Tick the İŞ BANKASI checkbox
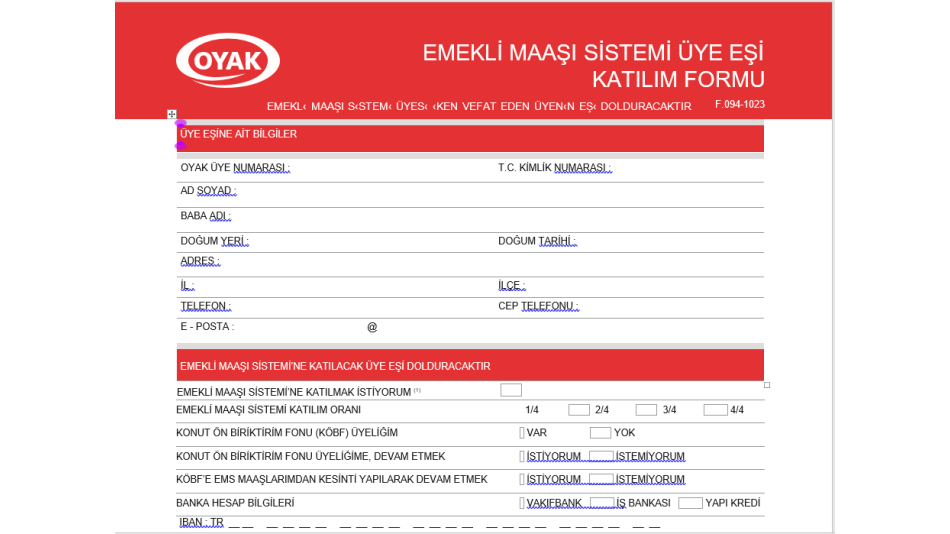Image resolution: width=950 pixels, height=534 pixels. tap(602, 502)
